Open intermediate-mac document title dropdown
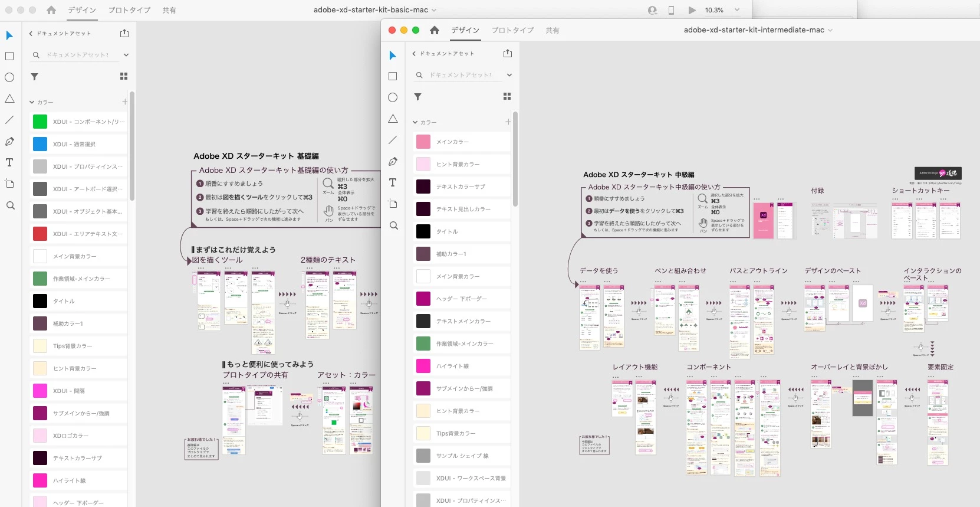The height and width of the screenshot is (507, 980). (830, 30)
